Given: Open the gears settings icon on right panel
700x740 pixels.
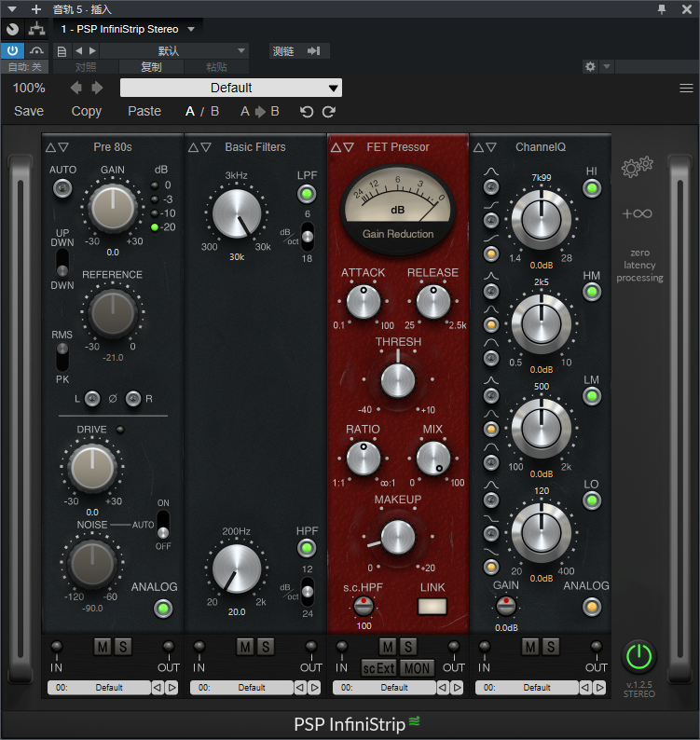Looking at the screenshot, I should [638, 167].
